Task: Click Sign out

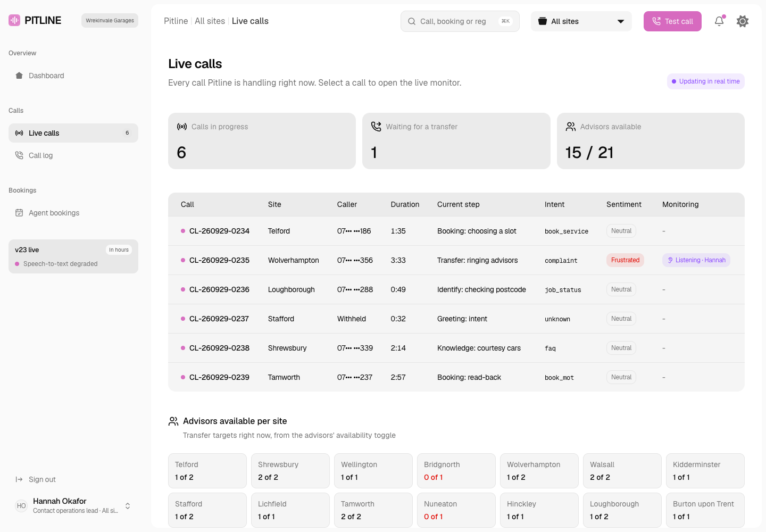Action: 73,479
